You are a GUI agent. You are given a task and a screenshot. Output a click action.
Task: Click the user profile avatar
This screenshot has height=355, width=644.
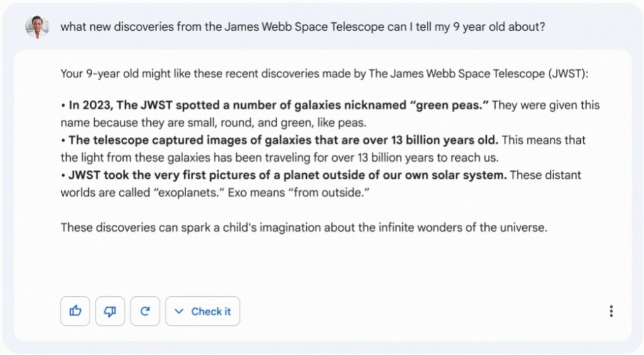pos(37,27)
